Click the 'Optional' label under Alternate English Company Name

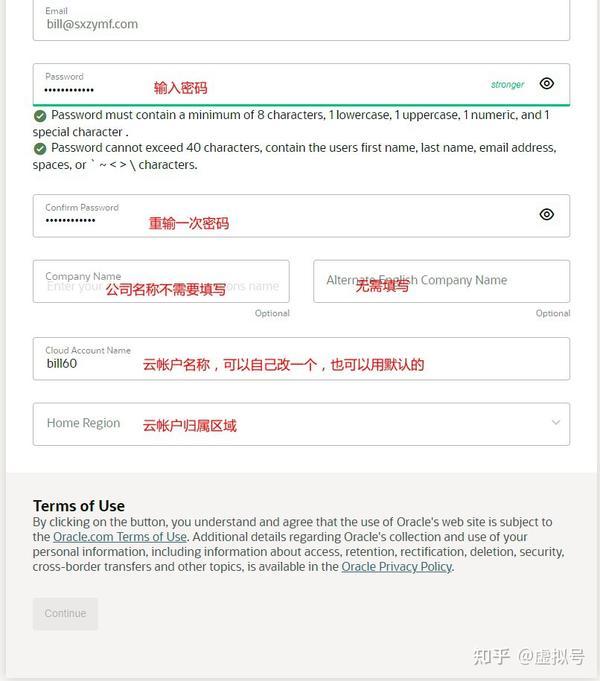tap(553, 313)
